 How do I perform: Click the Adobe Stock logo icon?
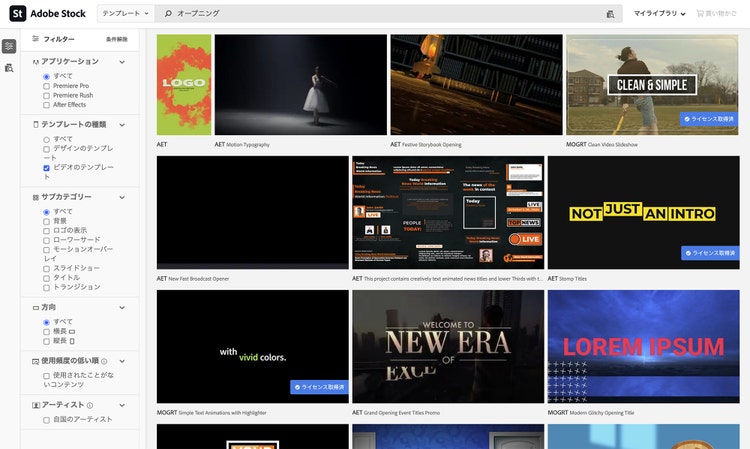17,14
